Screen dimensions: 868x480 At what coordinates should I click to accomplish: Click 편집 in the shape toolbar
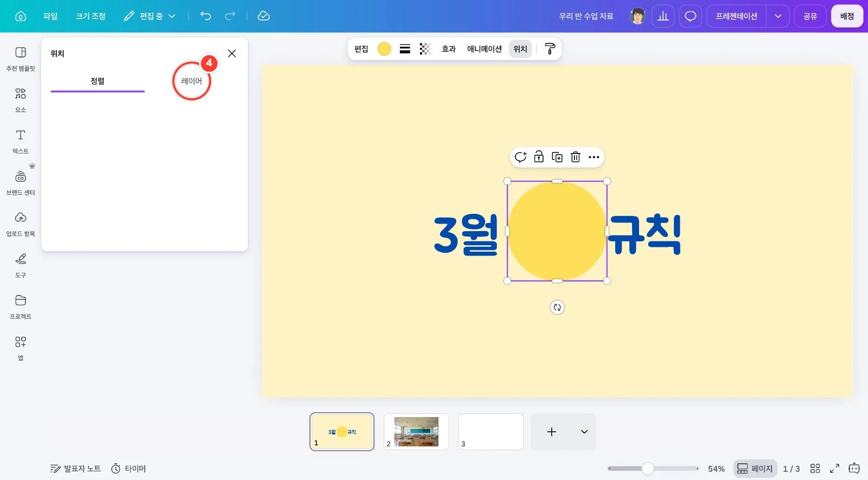click(361, 49)
